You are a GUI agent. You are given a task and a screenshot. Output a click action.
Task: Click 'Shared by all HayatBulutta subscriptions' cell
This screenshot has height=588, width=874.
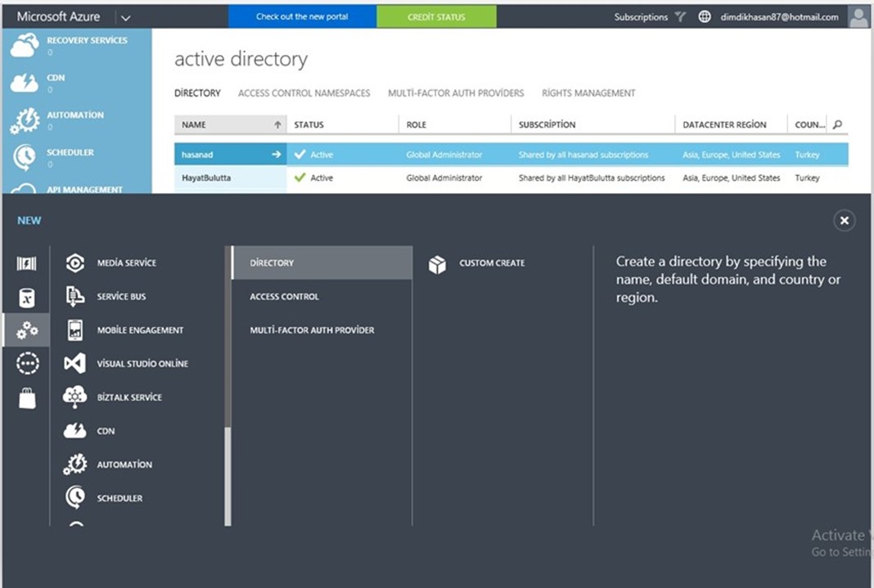tap(592, 177)
